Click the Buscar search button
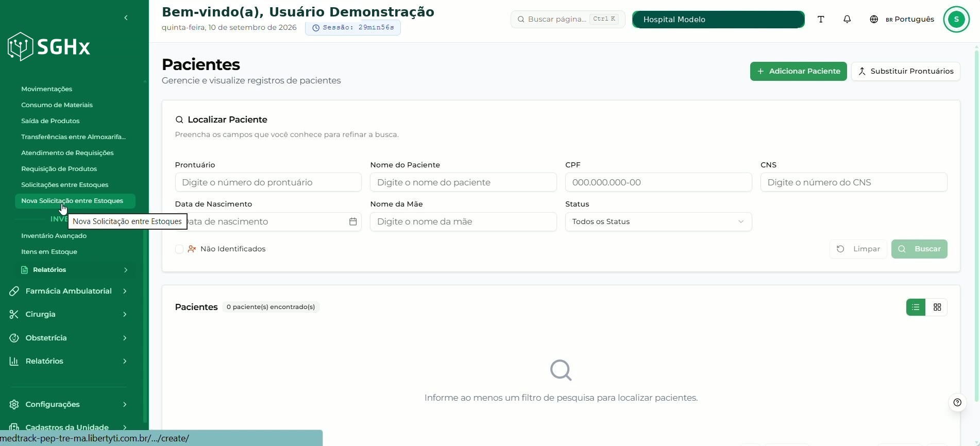This screenshot has width=980, height=446. [919, 249]
